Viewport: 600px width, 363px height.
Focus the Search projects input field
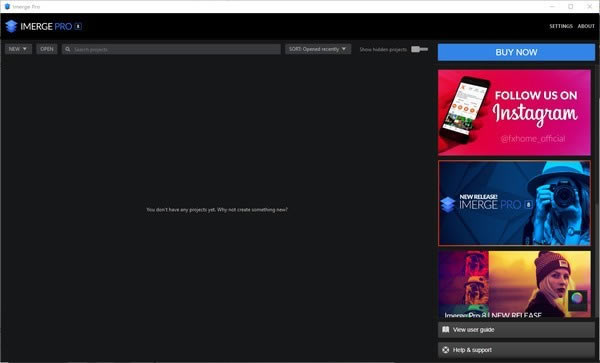tap(171, 49)
